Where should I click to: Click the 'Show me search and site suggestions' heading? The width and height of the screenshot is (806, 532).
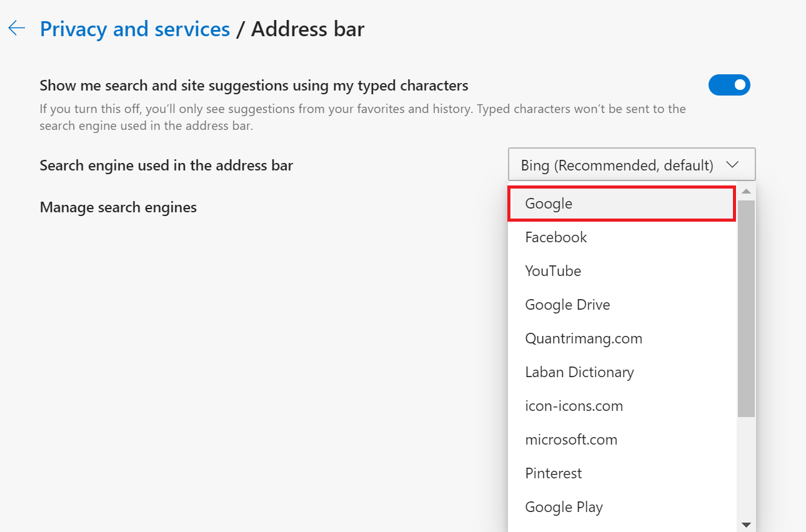tap(254, 85)
